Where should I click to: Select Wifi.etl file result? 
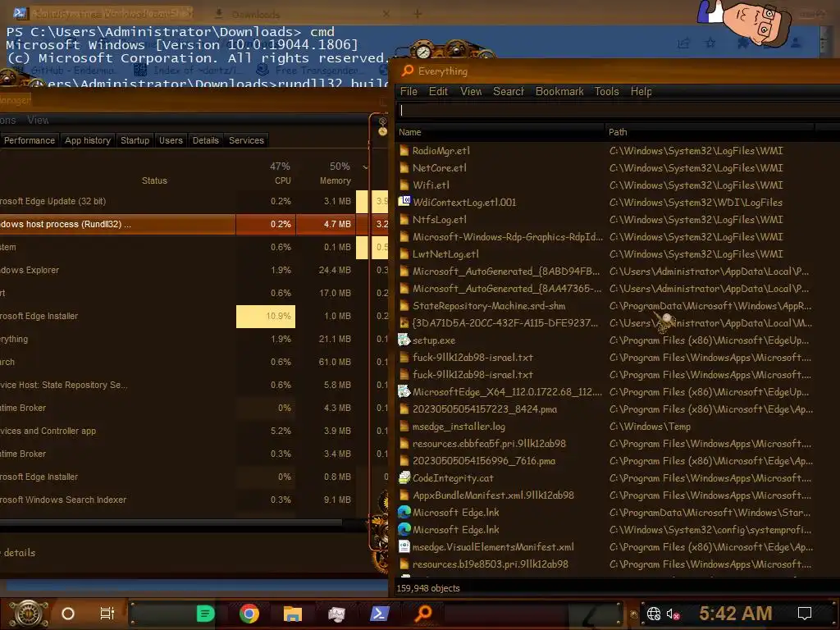431,185
